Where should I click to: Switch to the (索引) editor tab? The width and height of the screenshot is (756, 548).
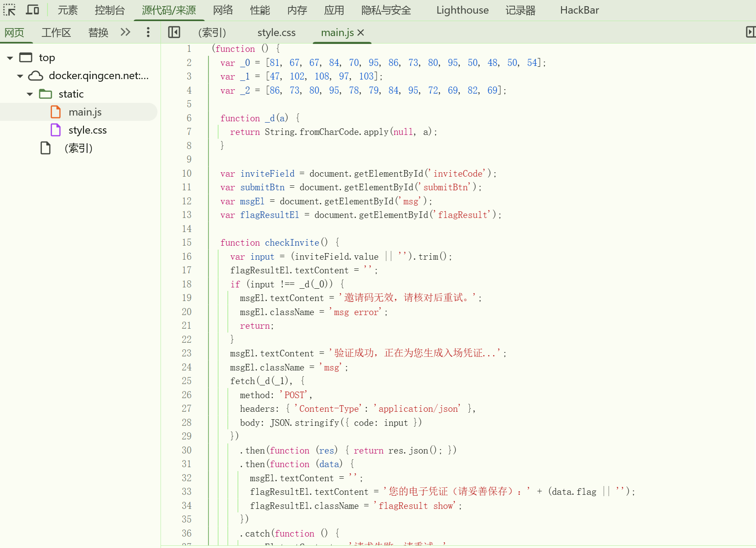(x=212, y=33)
